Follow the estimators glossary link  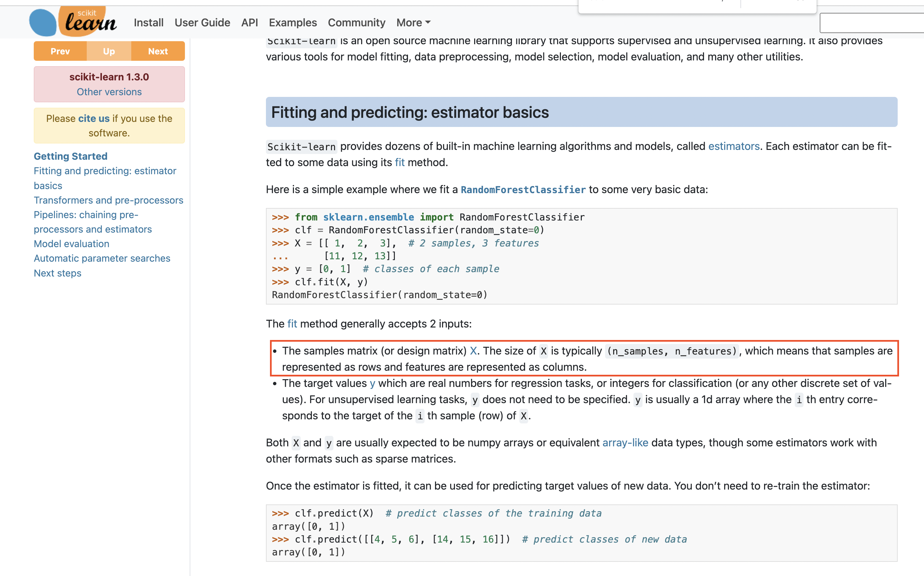(x=733, y=146)
